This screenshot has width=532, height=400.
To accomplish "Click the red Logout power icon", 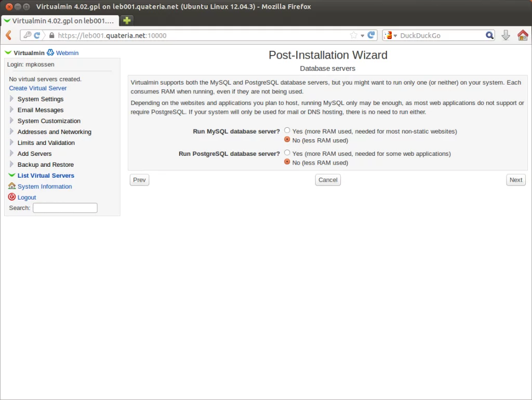I will [x=12, y=197].
